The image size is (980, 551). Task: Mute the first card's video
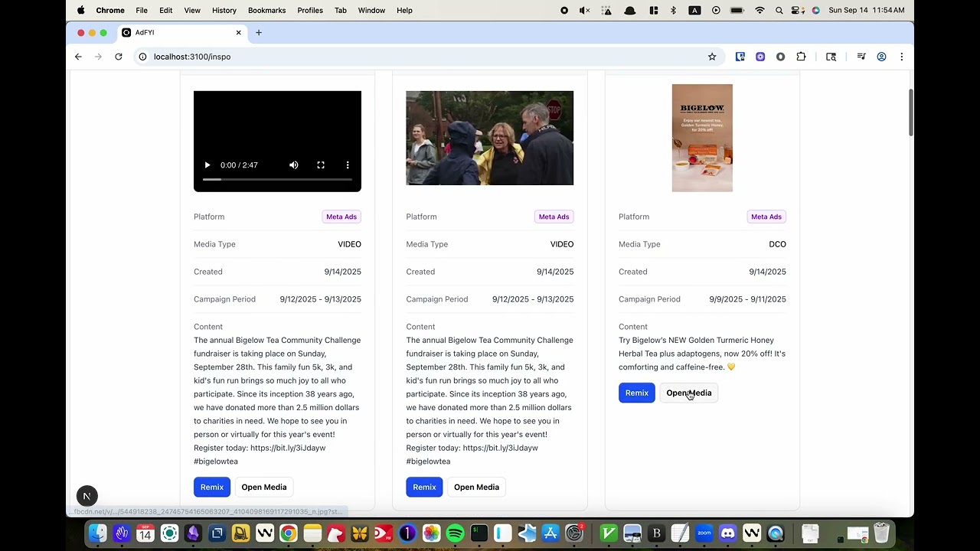(294, 165)
